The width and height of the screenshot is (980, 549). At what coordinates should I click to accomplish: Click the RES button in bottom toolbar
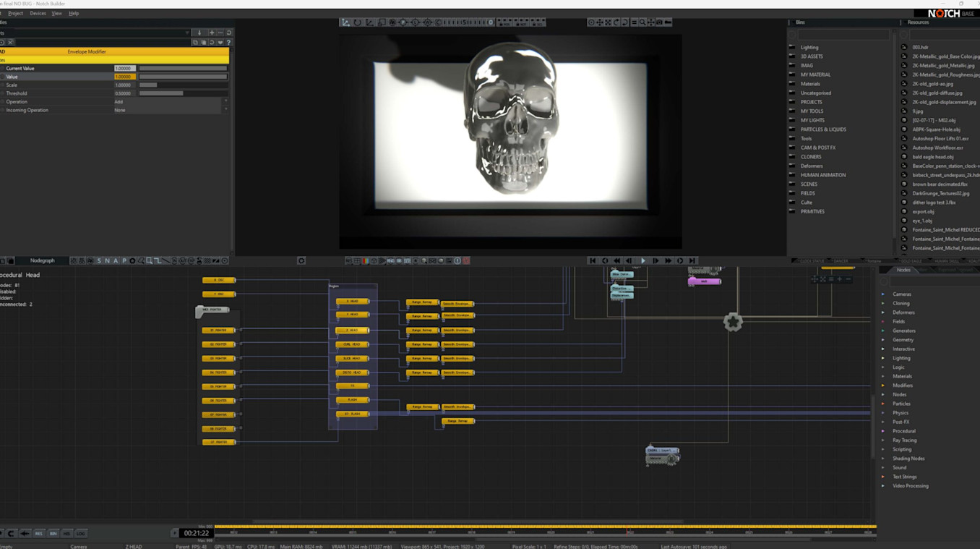[x=39, y=533]
